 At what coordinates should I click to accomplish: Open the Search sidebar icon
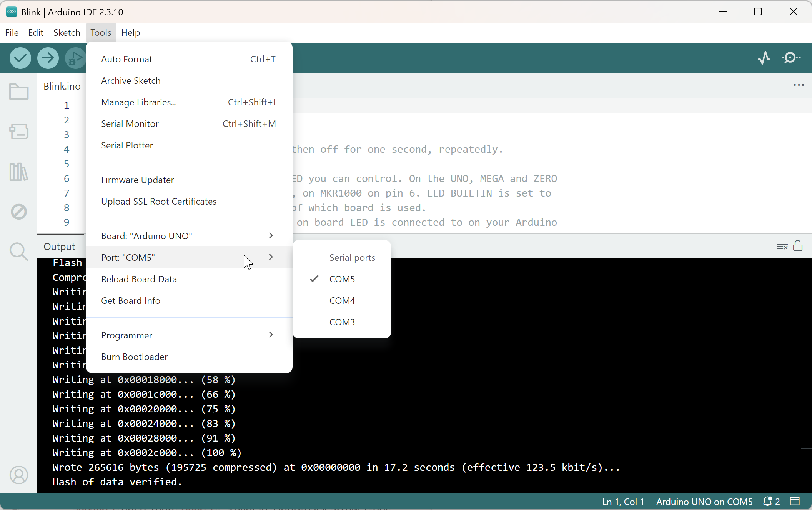(x=19, y=252)
